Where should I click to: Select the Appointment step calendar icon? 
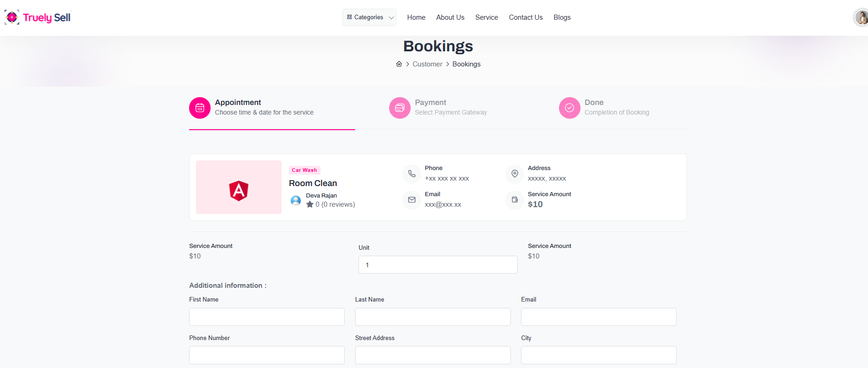pyautogui.click(x=200, y=108)
